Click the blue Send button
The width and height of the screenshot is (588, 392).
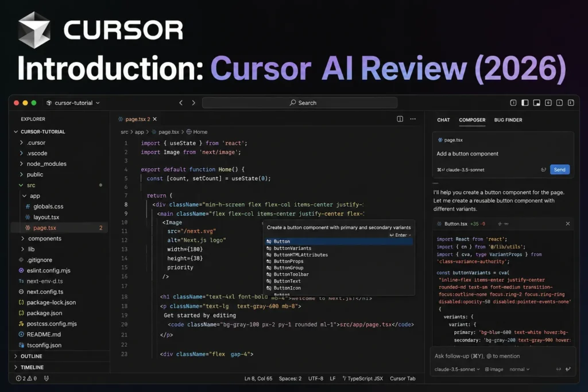[x=559, y=169]
